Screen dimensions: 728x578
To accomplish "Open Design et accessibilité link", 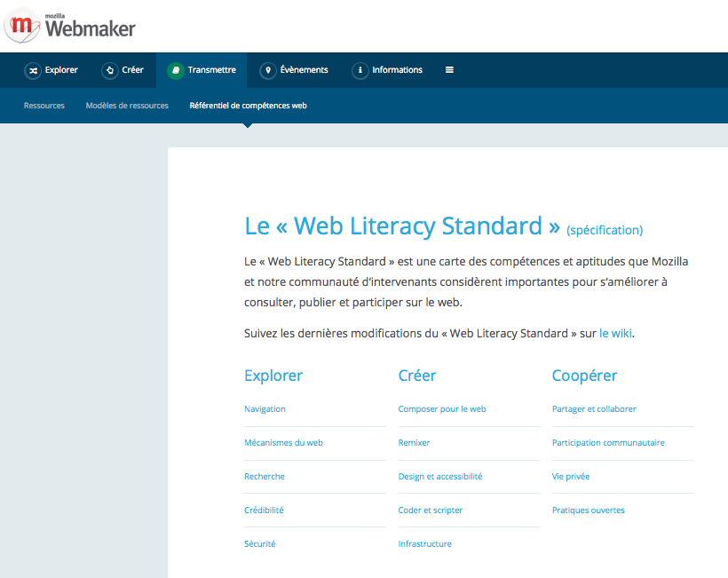I will pyautogui.click(x=440, y=476).
